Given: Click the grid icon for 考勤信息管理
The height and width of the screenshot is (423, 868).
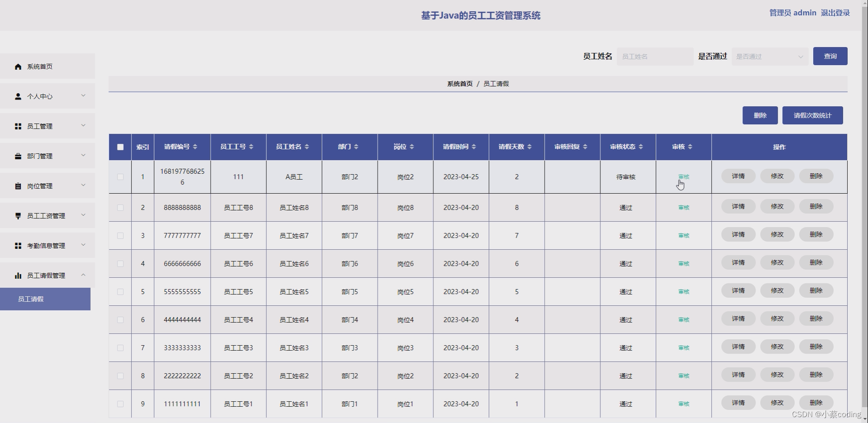Looking at the screenshot, I should coord(18,246).
